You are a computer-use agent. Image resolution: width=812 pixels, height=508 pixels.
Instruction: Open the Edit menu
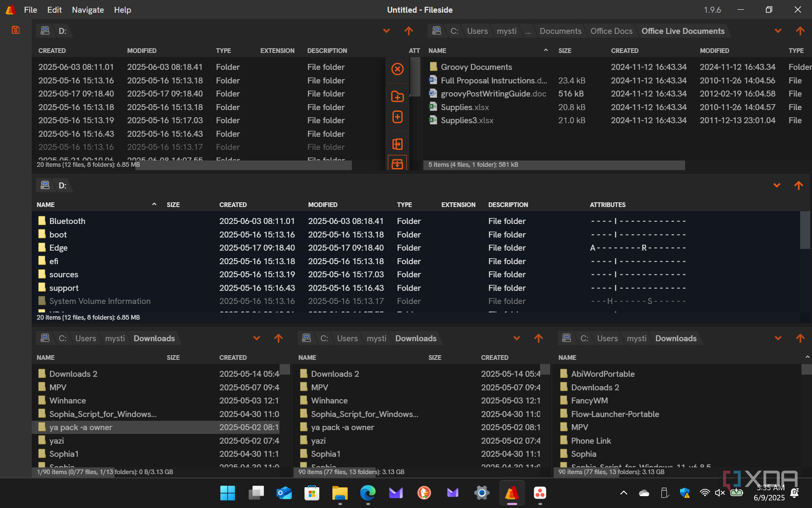click(x=54, y=10)
